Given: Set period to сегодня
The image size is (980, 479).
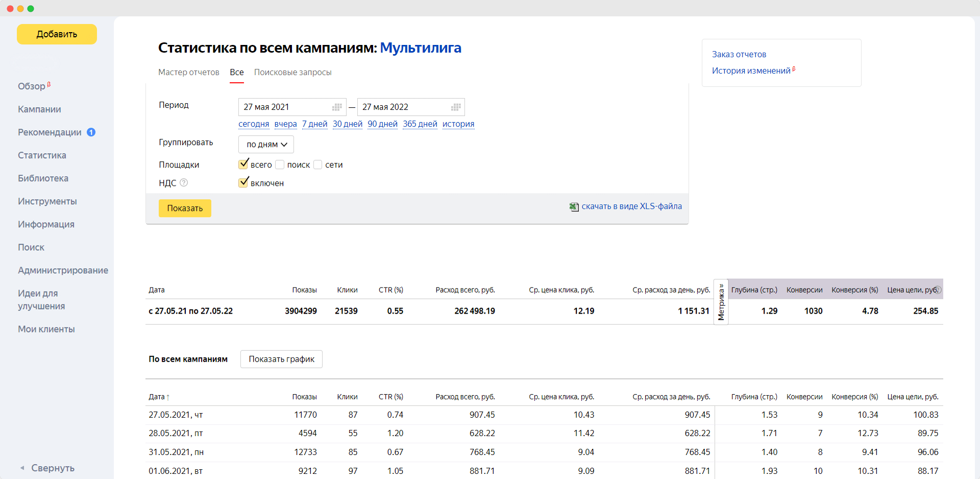Looking at the screenshot, I should tap(254, 124).
